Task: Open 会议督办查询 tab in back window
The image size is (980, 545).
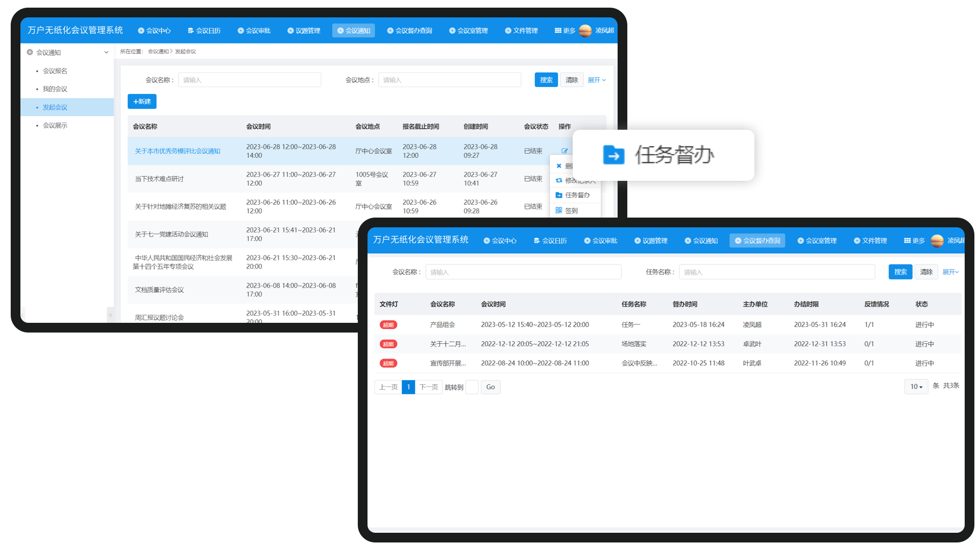Action: (x=410, y=31)
